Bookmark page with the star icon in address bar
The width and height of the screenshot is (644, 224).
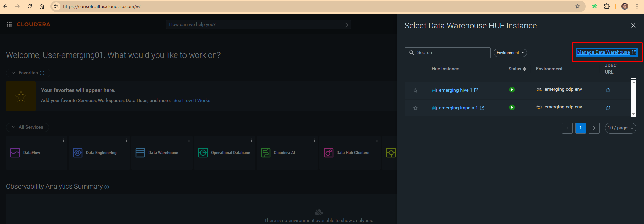(578, 6)
